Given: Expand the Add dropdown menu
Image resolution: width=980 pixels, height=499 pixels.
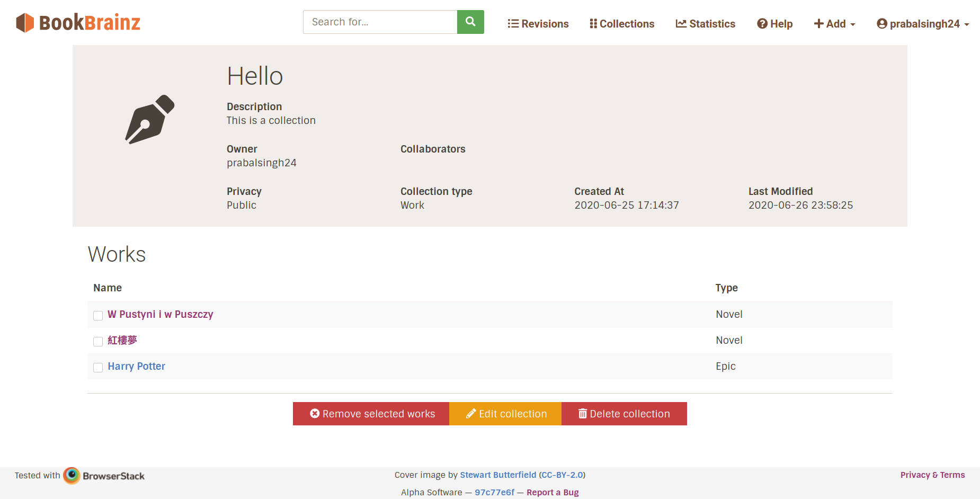Looking at the screenshot, I should [x=834, y=24].
